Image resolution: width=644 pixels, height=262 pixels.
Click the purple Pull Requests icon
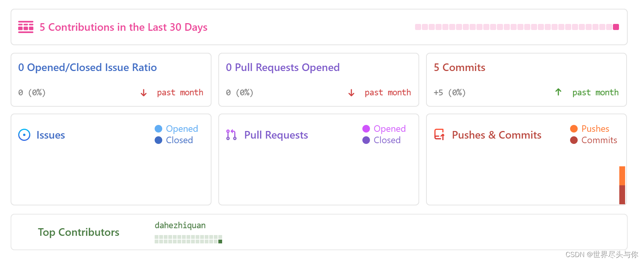(x=231, y=135)
